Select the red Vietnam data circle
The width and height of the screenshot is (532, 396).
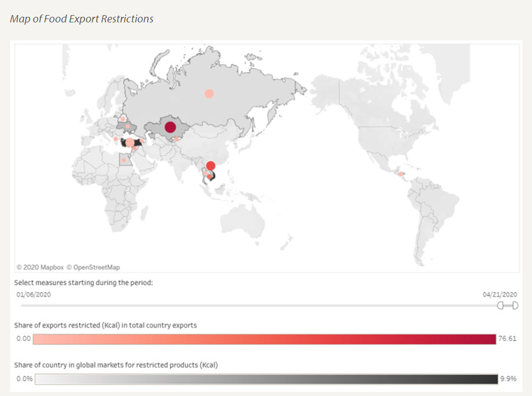pos(211,166)
